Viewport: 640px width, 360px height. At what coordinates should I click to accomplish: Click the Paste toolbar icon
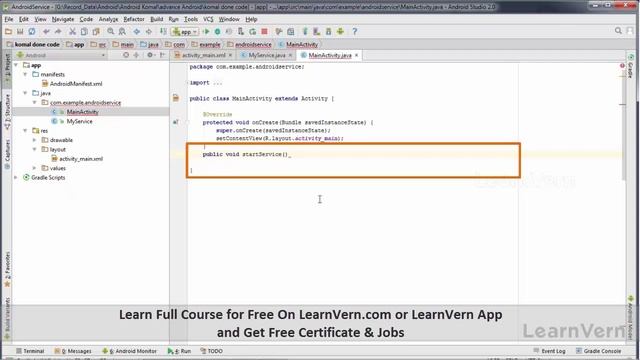click(96, 31)
